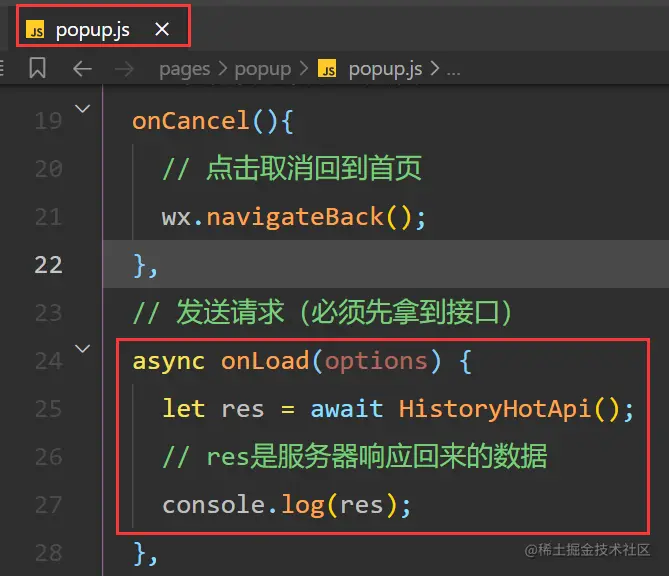This screenshot has width=669, height=576.
Task: Click the closing brace on line 28
Action: click(x=141, y=554)
